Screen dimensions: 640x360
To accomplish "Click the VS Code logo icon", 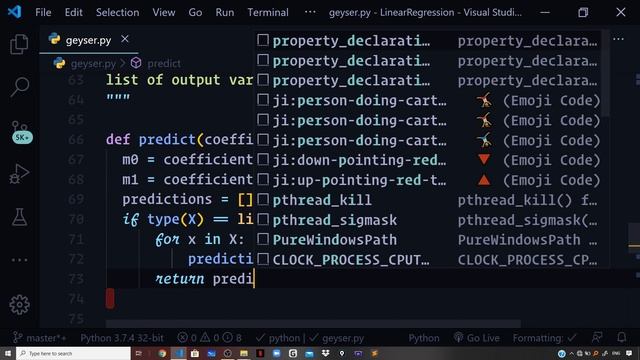I will coord(14,12).
